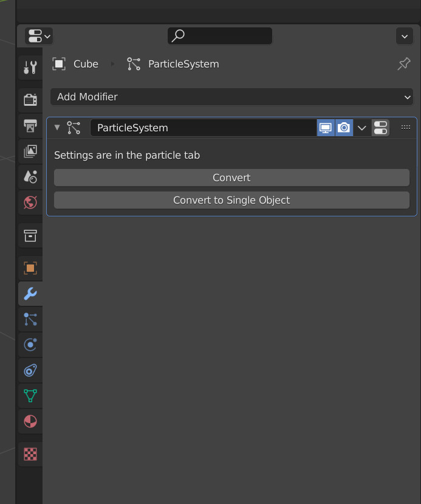Open the Object Data mesh tab
The image size is (421, 504).
[30, 396]
